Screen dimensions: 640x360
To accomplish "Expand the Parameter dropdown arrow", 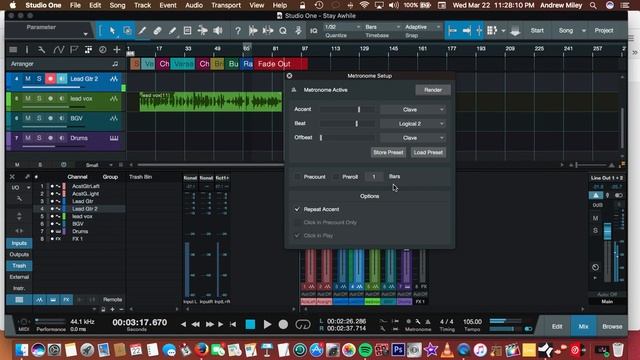I will (x=85, y=34).
